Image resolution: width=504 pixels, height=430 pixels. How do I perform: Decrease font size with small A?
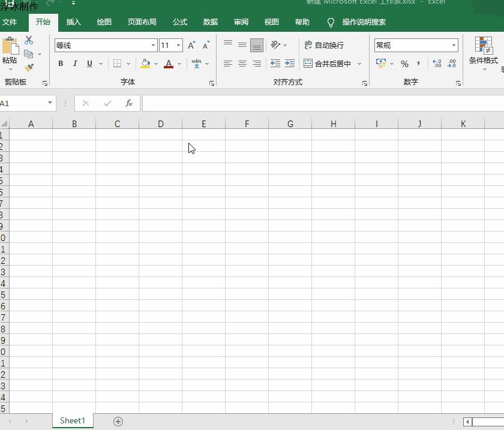coord(206,46)
